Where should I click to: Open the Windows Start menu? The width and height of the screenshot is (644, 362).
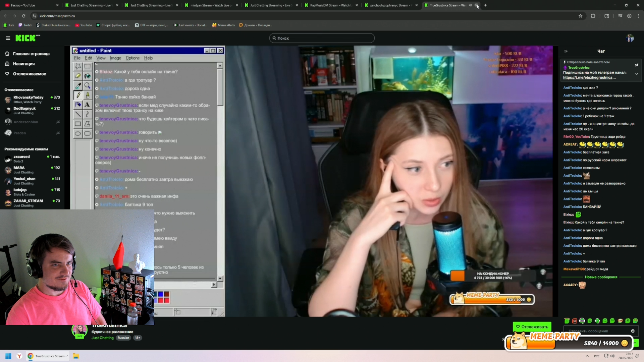click(8, 356)
